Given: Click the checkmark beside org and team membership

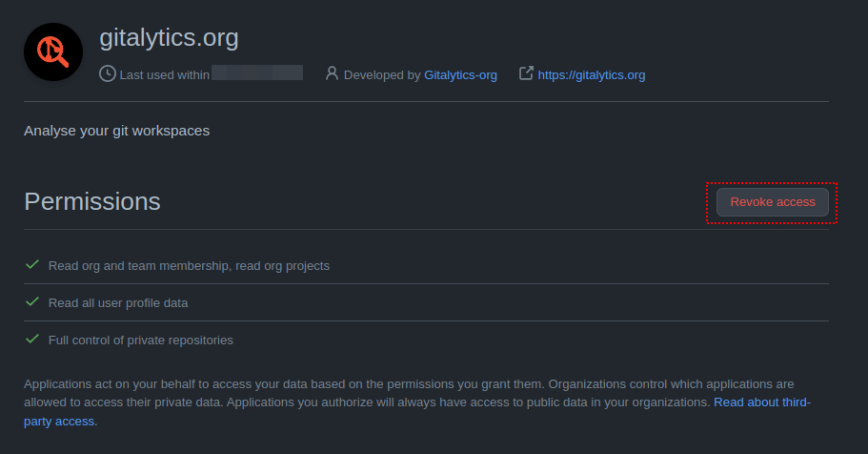Looking at the screenshot, I should [32, 264].
